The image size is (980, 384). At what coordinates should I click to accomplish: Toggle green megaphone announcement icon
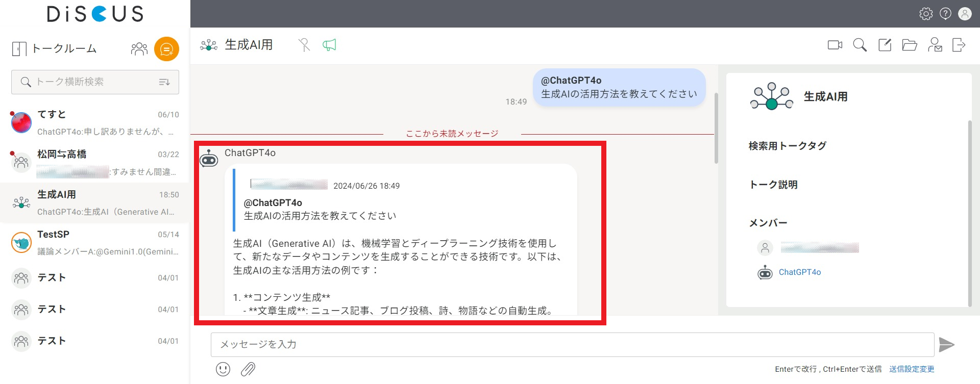tap(329, 45)
